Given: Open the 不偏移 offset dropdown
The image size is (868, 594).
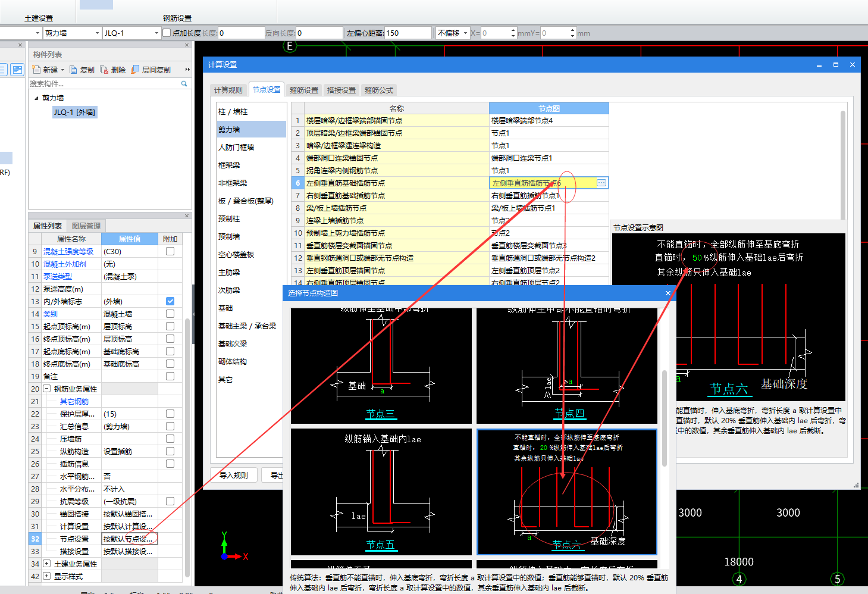Looking at the screenshot, I should click(465, 33).
